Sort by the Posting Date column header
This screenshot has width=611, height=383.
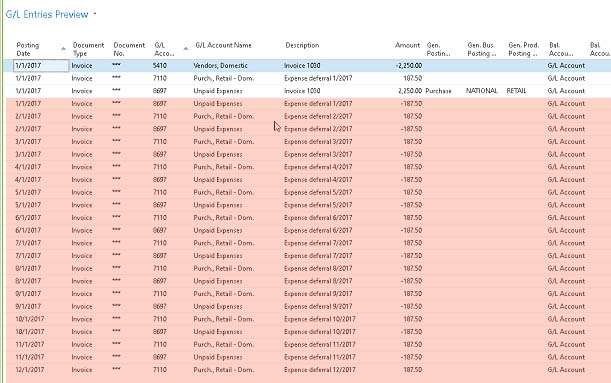click(x=28, y=49)
